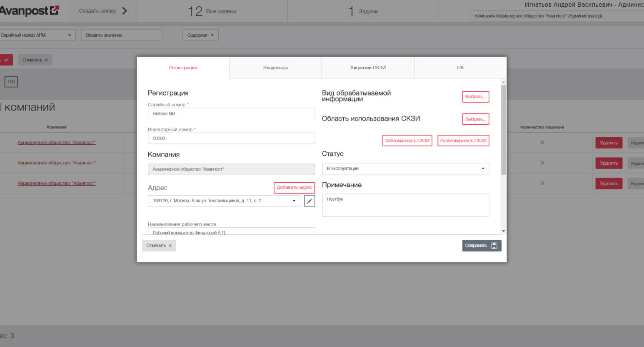This screenshot has height=347, width=644.
Task: Click Выбрать for Вид обрабатываемой информации
Action: (476, 97)
